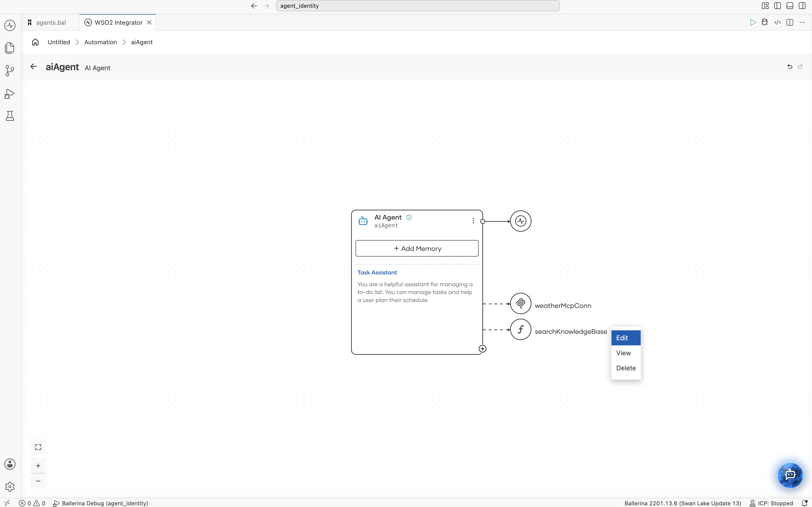The width and height of the screenshot is (812, 507).
Task: Switch to the agents.bal tab
Action: pyautogui.click(x=51, y=22)
